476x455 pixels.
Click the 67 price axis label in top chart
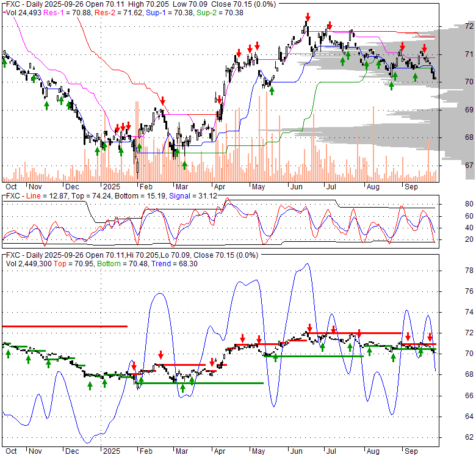coord(469,166)
